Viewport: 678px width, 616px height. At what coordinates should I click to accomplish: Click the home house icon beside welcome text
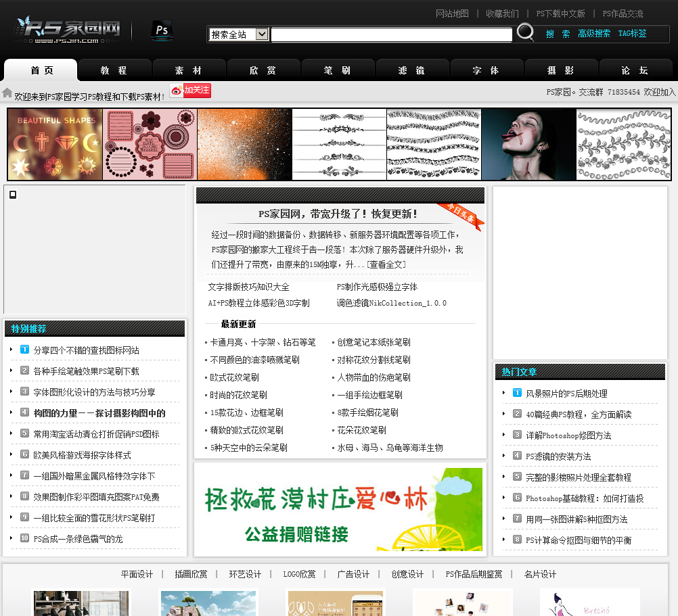(7, 93)
